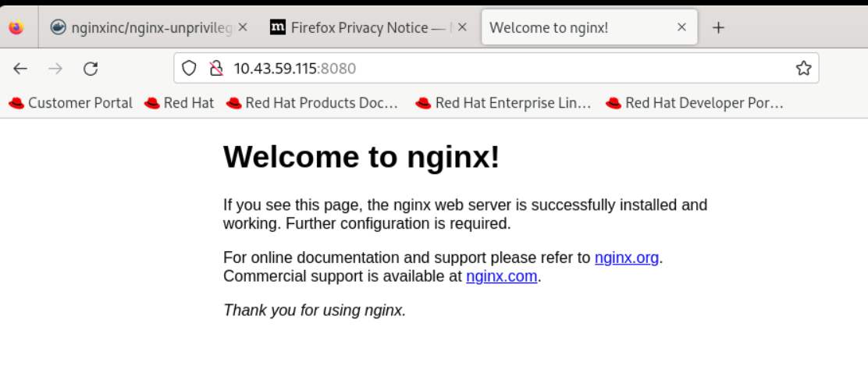Close the Firefox Privacy Notice tab
Screen dimensions: 868x380
point(462,27)
